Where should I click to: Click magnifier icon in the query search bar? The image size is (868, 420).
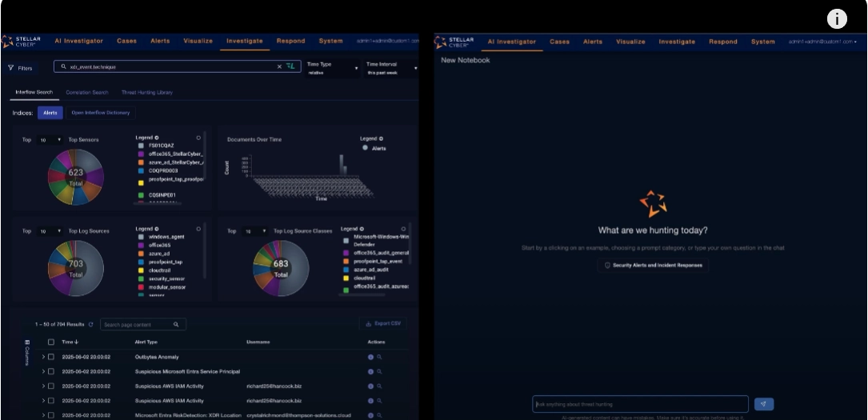click(64, 66)
